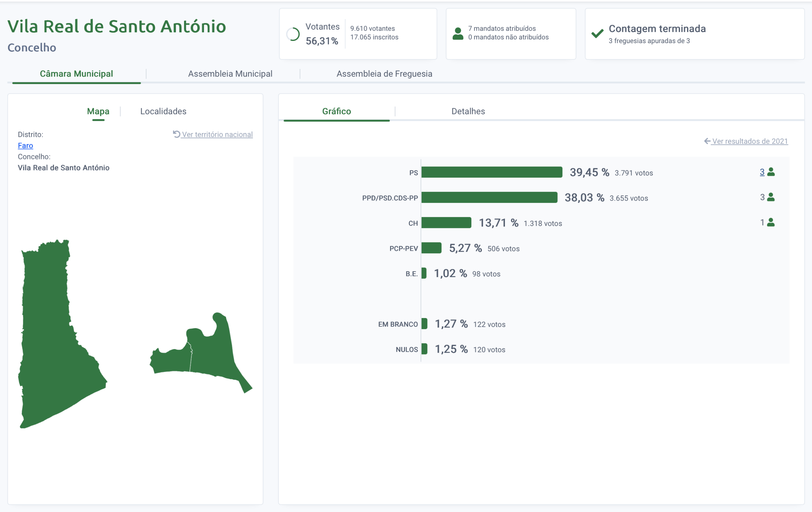Open the Assembleia de Freguesia tab
This screenshot has width=812, height=512.
pyautogui.click(x=384, y=74)
